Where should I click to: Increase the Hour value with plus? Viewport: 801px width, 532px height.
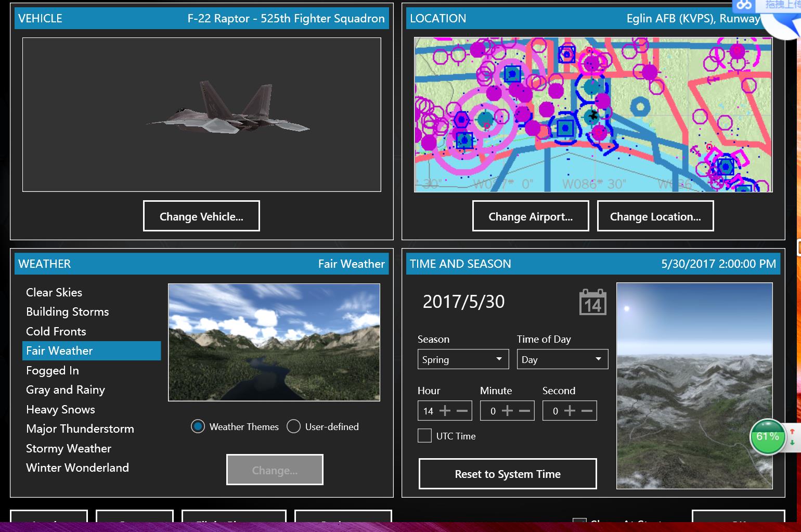tap(445, 411)
